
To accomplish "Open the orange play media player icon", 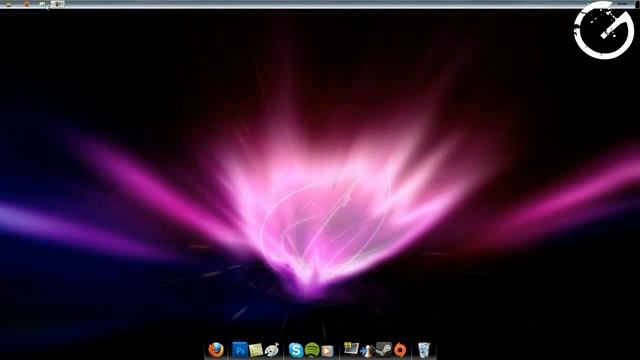I will pos(327,351).
